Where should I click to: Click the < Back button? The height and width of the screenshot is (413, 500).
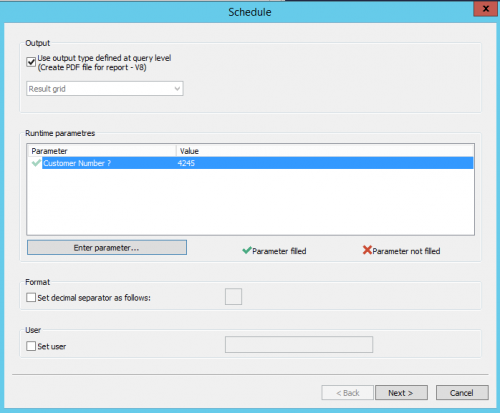click(x=347, y=393)
